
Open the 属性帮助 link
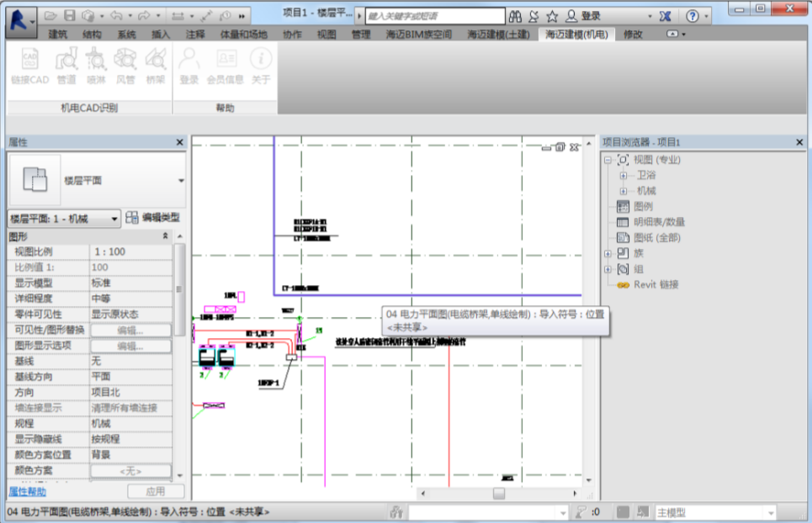point(28,491)
